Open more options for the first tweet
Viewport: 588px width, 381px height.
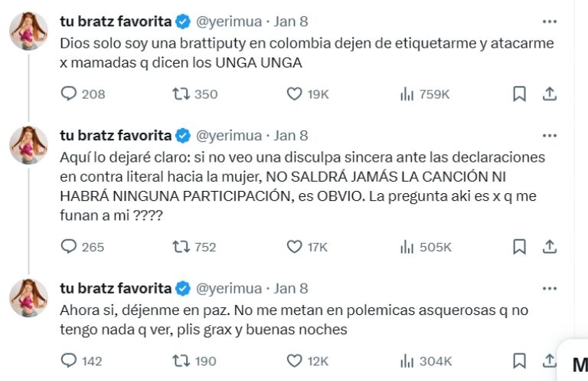tap(549, 21)
